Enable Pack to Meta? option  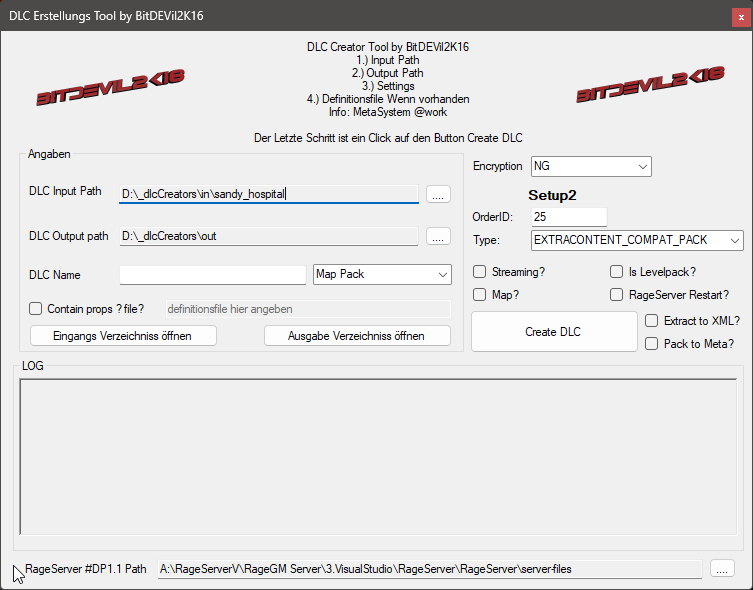[x=652, y=344]
